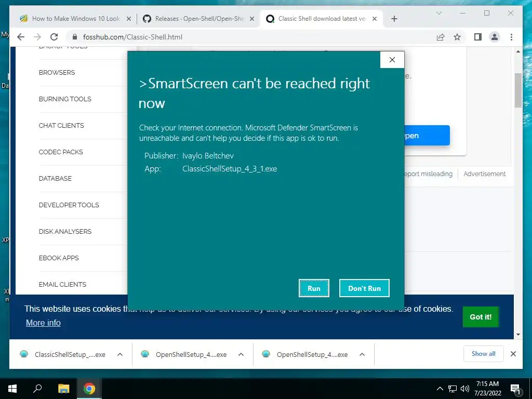
Task: Open Windows taskbar search
Action: 37,389
